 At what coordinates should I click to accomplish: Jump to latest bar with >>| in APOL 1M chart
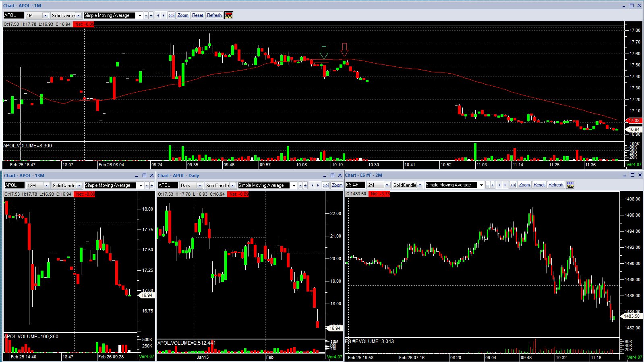pyautogui.click(x=172, y=15)
